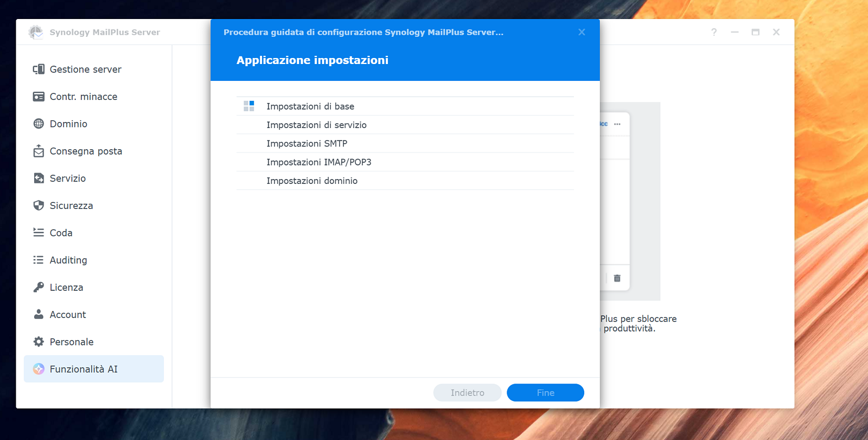Go to Dominio section

coord(94,124)
